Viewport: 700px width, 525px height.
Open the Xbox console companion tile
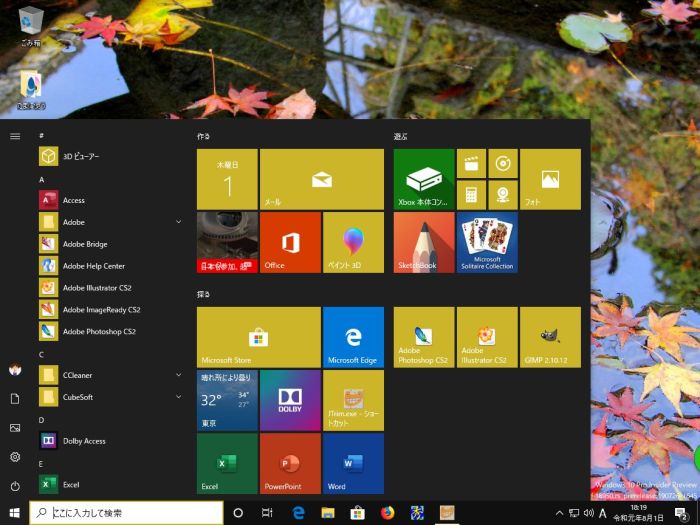click(x=423, y=179)
